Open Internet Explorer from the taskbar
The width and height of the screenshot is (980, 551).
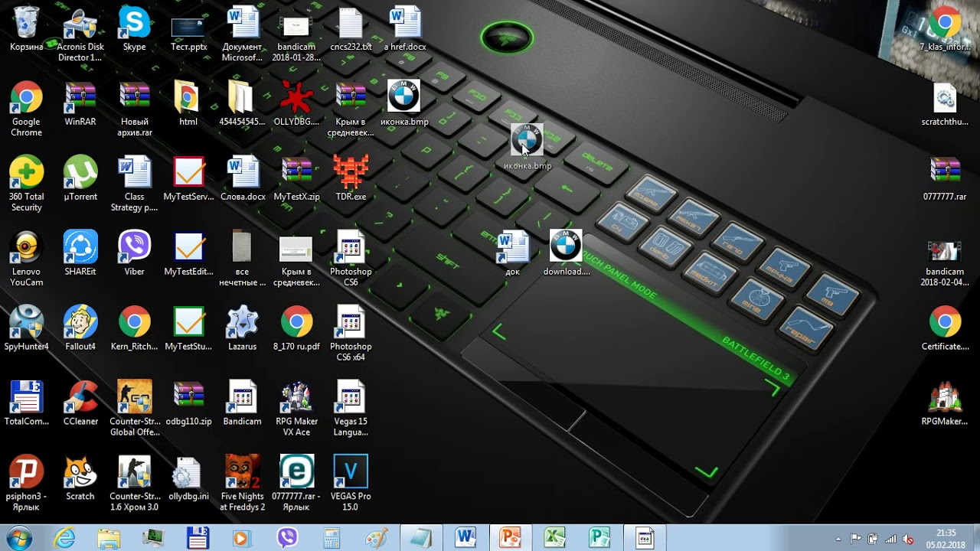pyautogui.click(x=64, y=538)
